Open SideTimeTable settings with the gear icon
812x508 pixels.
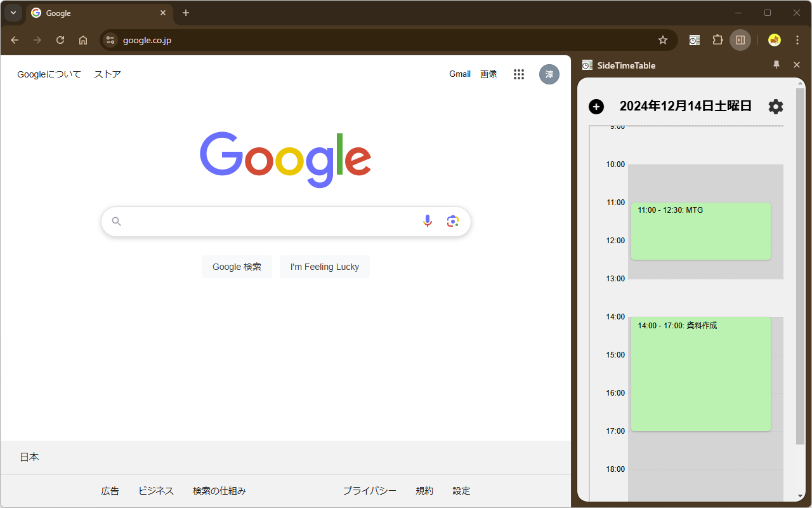[x=775, y=106]
